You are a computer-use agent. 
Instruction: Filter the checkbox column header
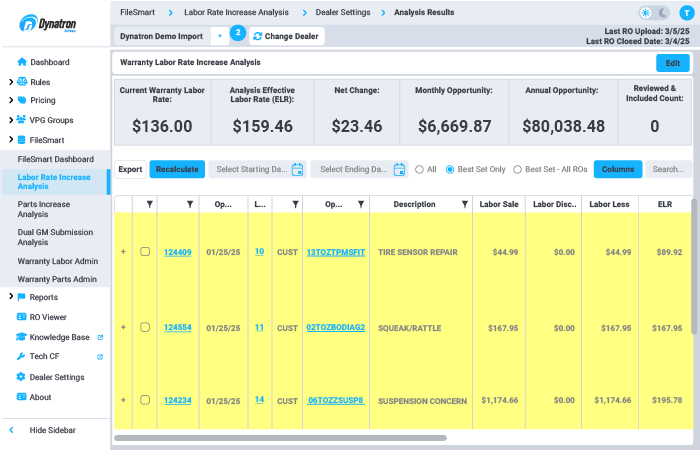coord(150,204)
